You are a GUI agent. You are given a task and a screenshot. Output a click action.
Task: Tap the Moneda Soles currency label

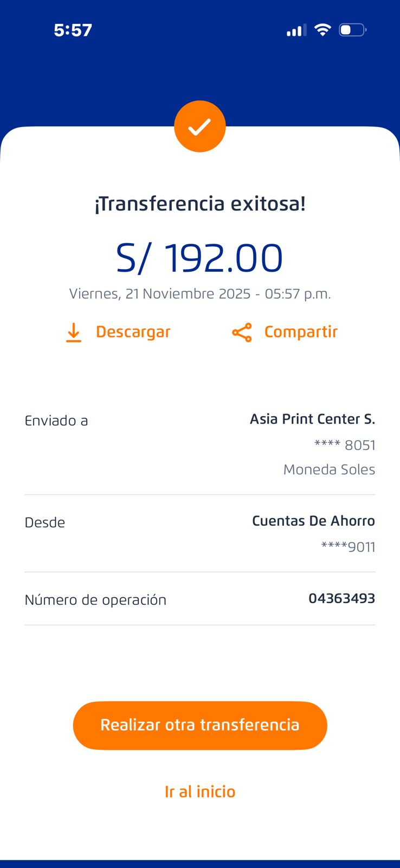tap(329, 469)
